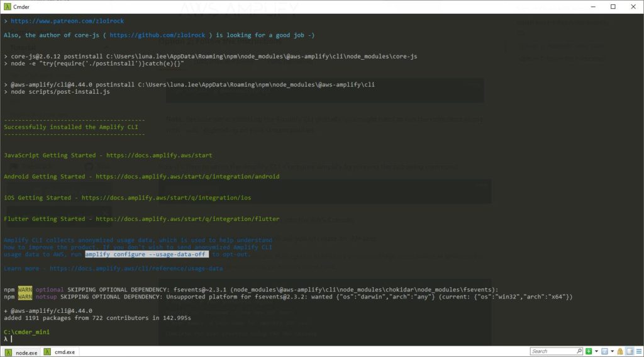Click 'Successfully installed the Amplify CLI' line

71,127
